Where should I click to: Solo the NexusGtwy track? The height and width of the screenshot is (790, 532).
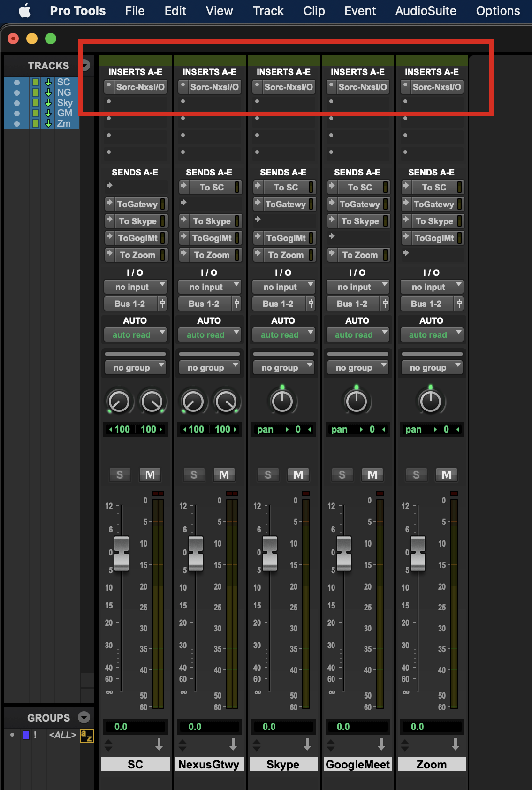194,475
